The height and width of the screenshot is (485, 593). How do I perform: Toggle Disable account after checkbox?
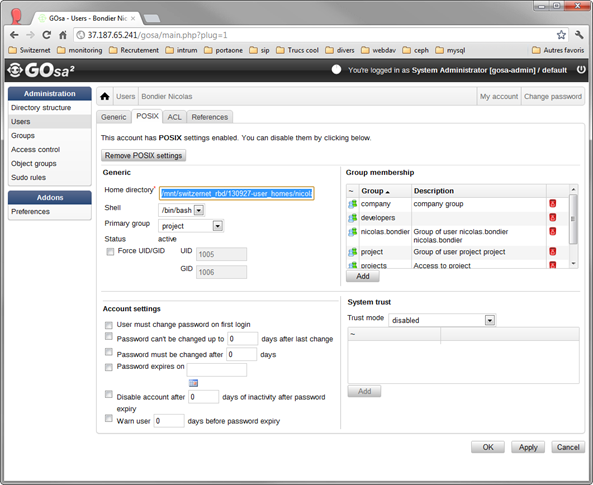pos(109,394)
